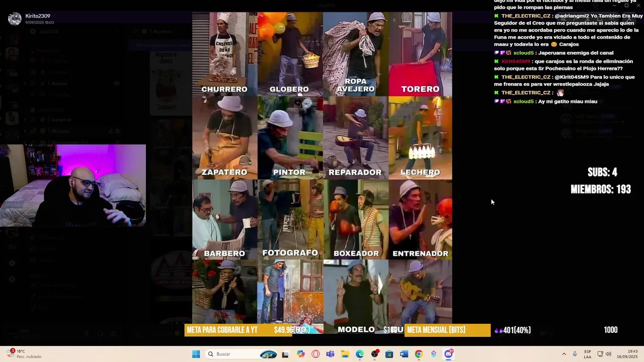Click the ZAPATERO picture

tap(224, 138)
